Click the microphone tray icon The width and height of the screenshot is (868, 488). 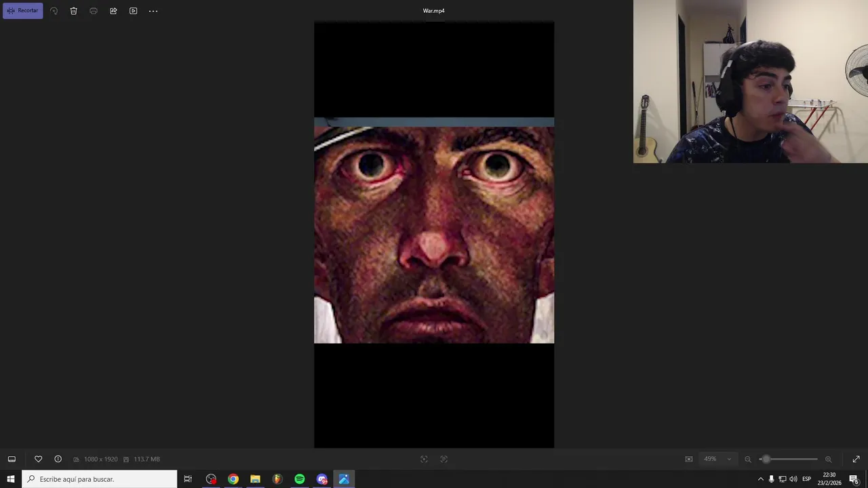pos(771,479)
